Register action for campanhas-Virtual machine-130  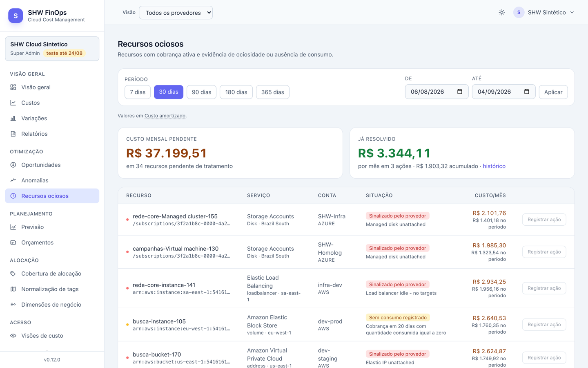544,252
